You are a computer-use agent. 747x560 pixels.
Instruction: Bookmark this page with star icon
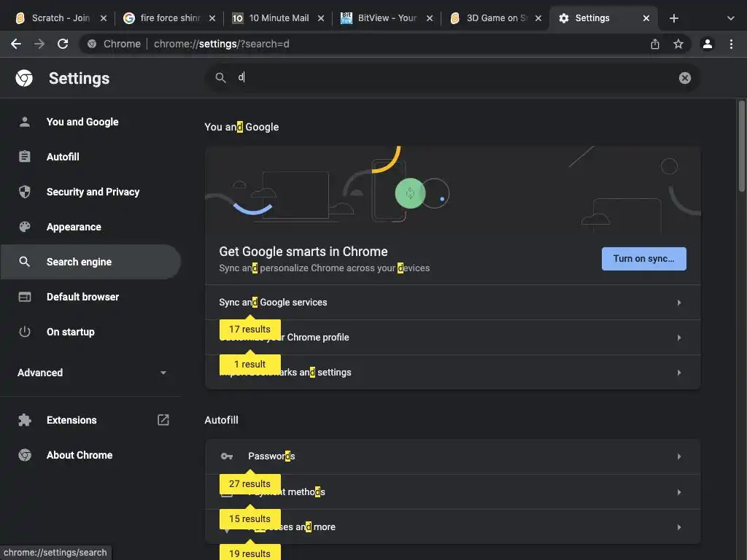click(x=678, y=44)
